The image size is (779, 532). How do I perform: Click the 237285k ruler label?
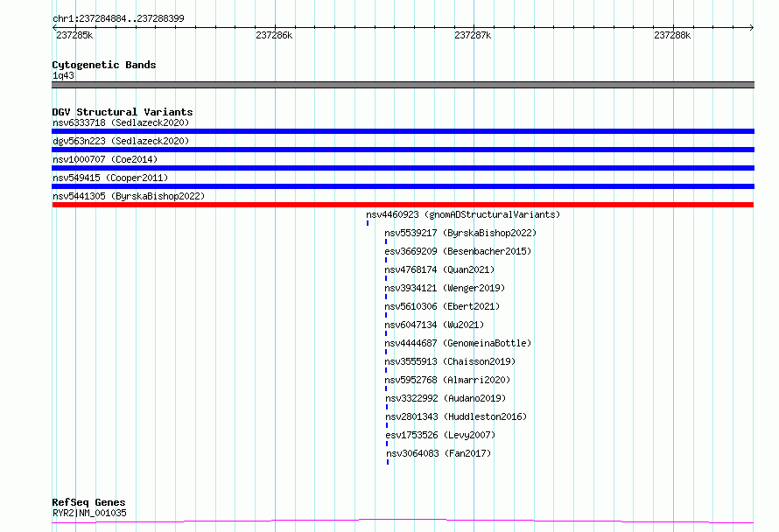[x=74, y=35]
